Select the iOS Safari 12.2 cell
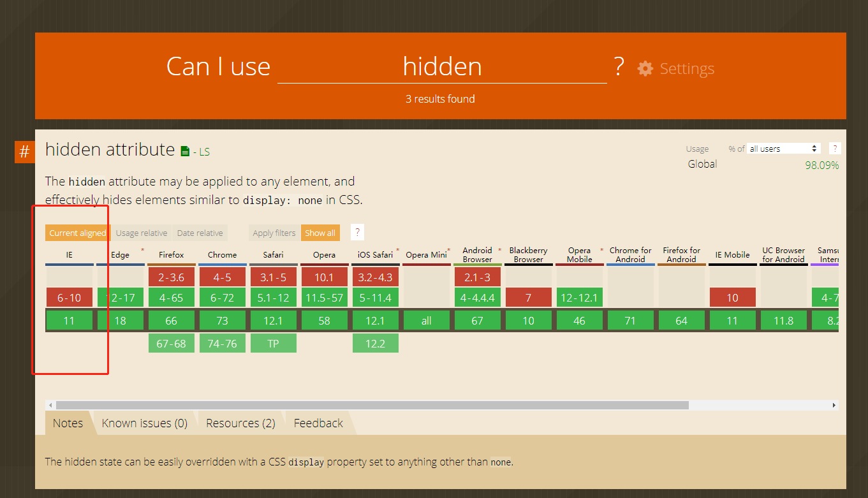 pyautogui.click(x=376, y=344)
